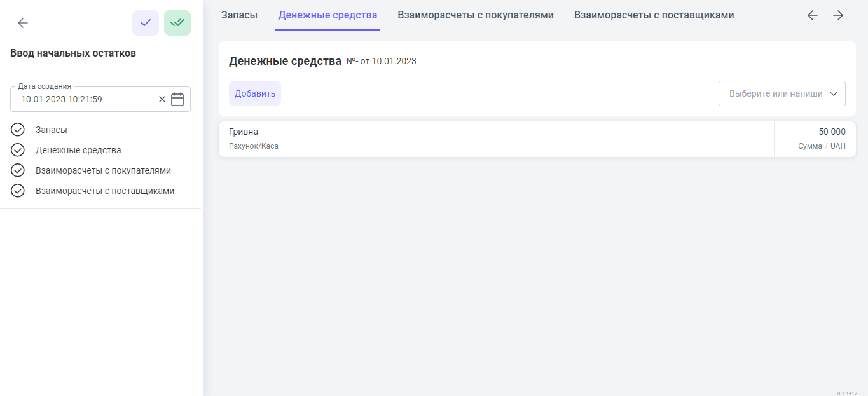
Task: Go to next tab with right arrow
Action: [838, 15]
